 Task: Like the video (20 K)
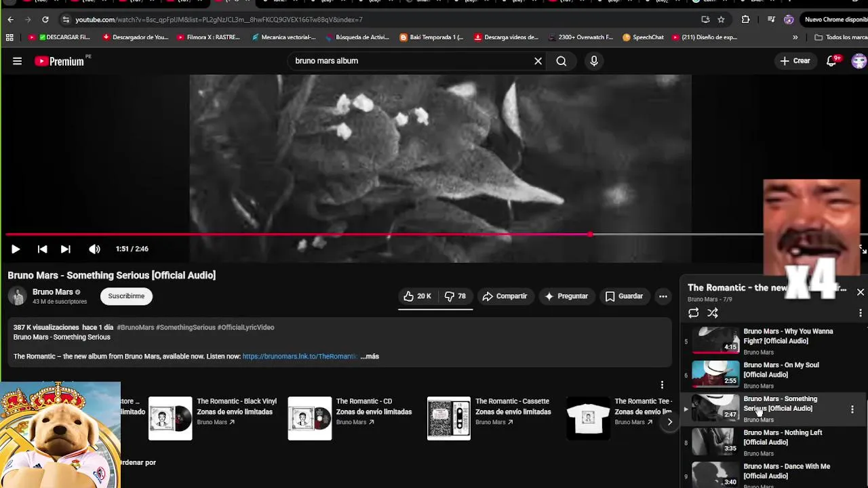pyautogui.click(x=417, y=296)
